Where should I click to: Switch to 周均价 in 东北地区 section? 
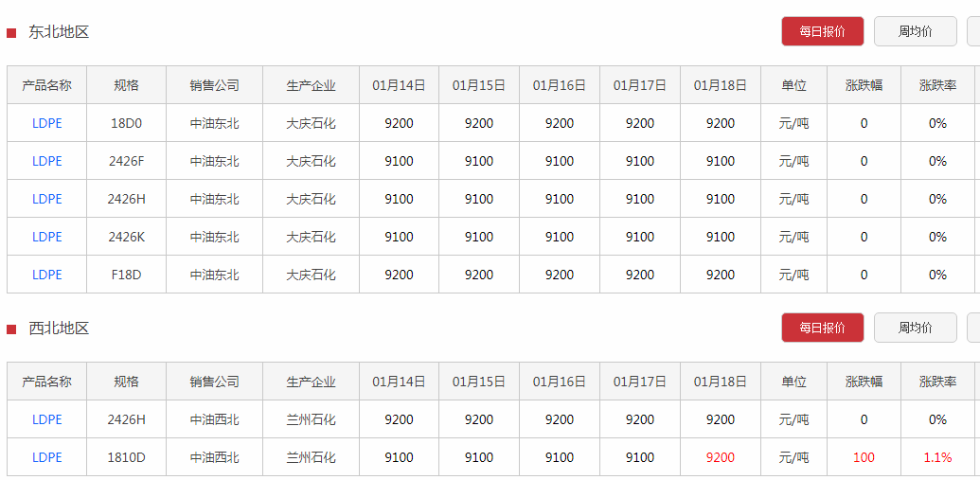915,31
